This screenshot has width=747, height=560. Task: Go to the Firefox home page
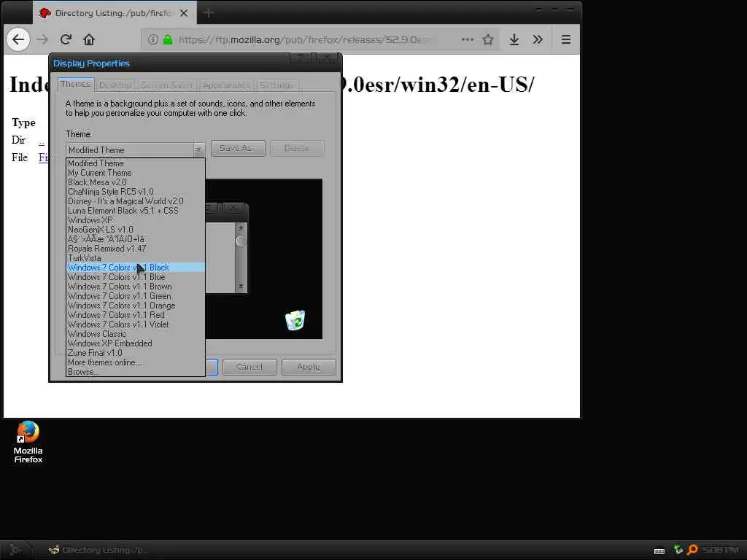pyautogui.click(x=89, y=39)
